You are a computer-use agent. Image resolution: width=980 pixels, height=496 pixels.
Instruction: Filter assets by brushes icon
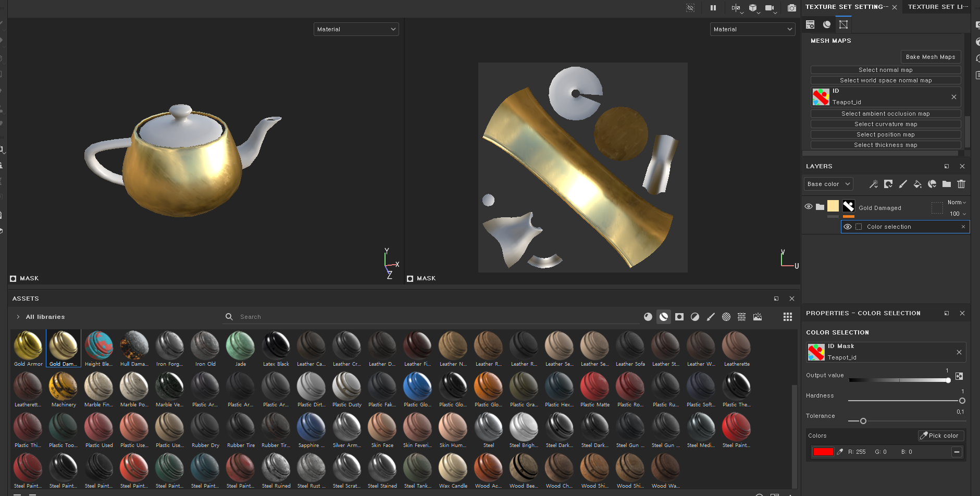click(x=711, y=317)
